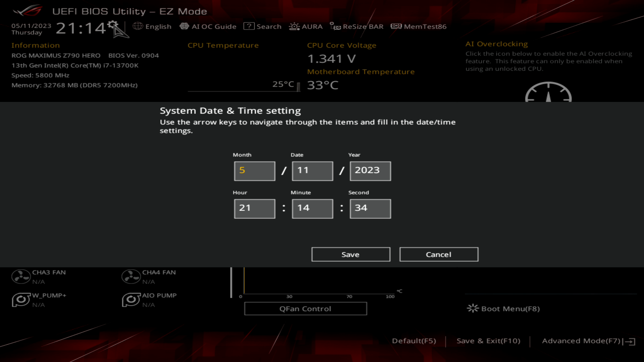Open the English language menu
Viewport: 644px width, 362px height.
(158, 26)
